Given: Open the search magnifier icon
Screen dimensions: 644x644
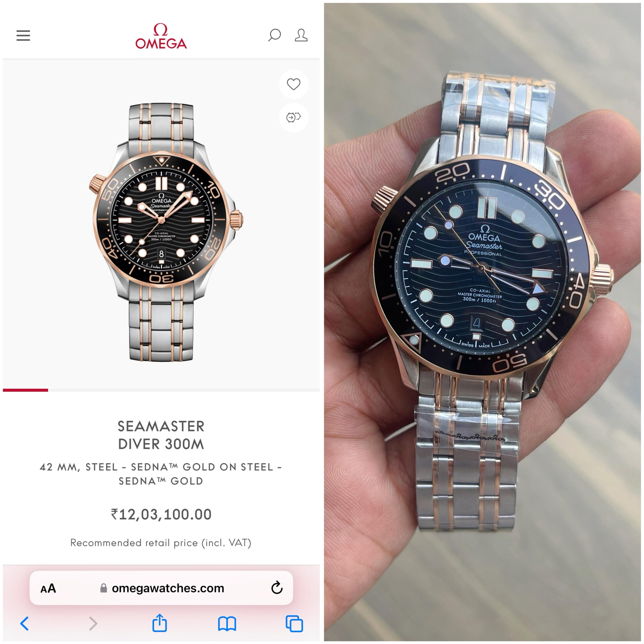Looking at the screenshot, I should [274, 35].
